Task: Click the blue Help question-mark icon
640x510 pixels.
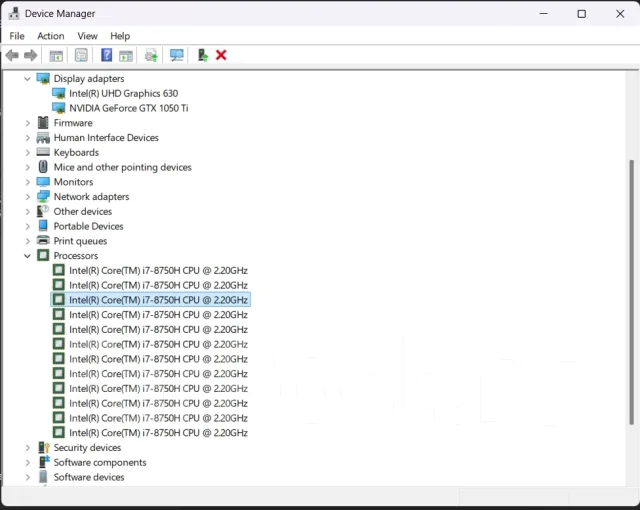Action: 107,55
